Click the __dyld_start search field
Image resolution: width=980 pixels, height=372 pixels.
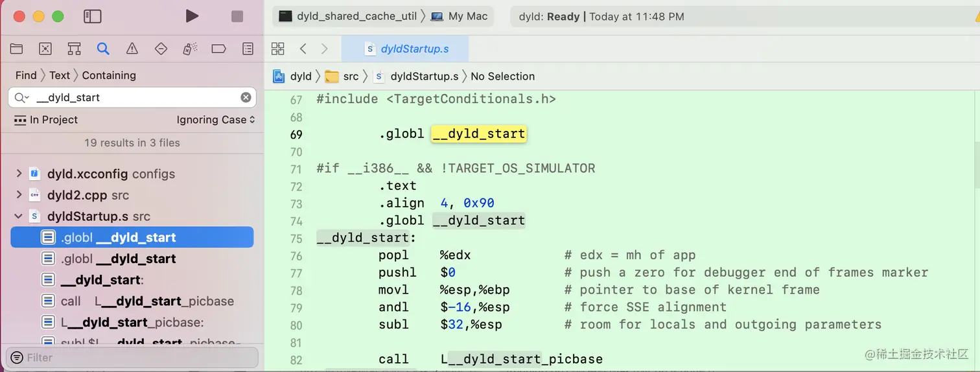click(x=132, y=97)
